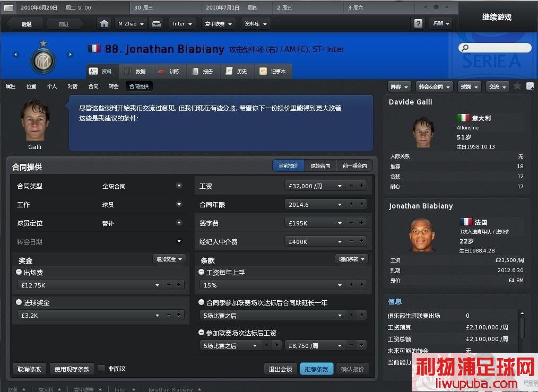538x392 pixels.
Task: Switch to 前一期合同 view
Action: 354,166
